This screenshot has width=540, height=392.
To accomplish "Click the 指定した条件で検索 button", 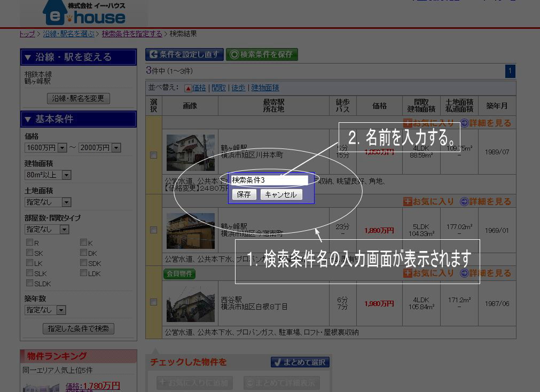I will (x=78, y=328).
